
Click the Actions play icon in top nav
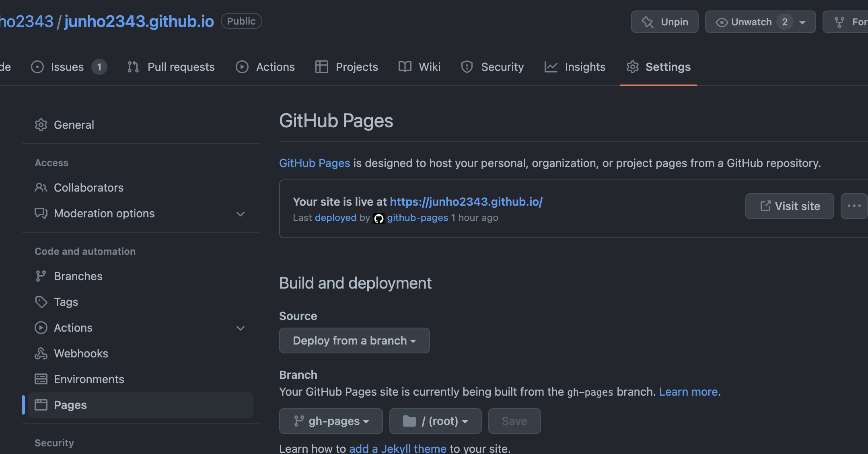tap(242, 67)
